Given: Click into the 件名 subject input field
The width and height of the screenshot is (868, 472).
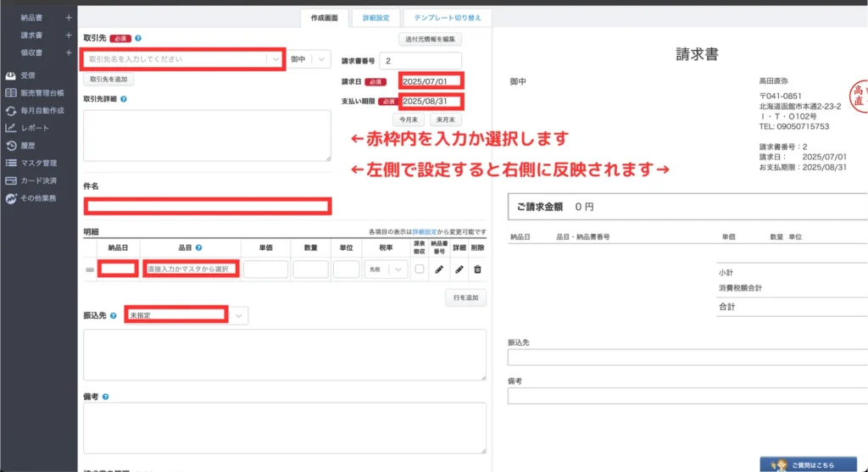Looking at the screenshot, I should pyautogui.click(x=208, y=205).
